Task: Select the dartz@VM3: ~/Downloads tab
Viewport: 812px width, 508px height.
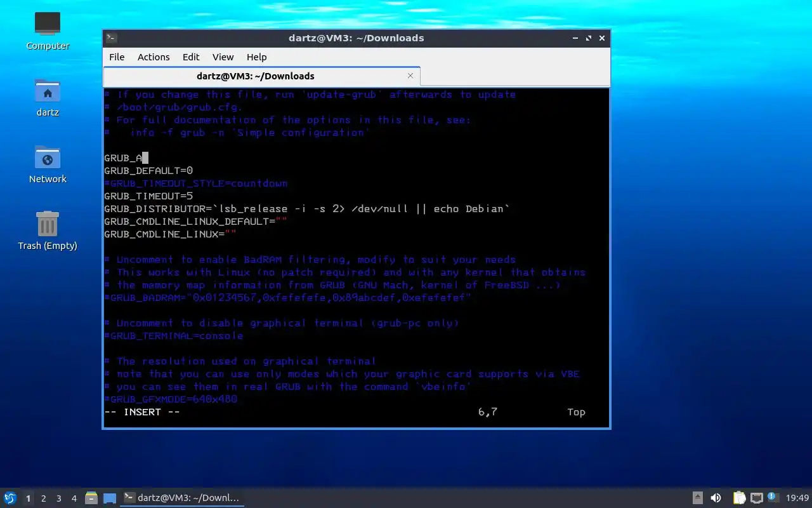Action: click(261, 76)
